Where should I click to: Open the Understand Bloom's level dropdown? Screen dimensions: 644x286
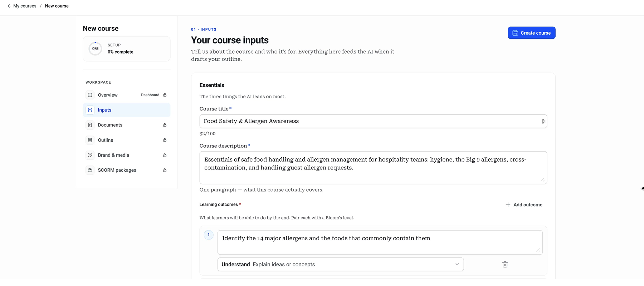341,265
